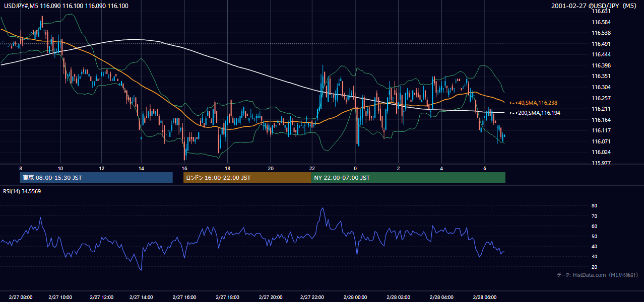This screenshot has width=644, height=302.
Task: Click the 2/28 04:00 time label
Action: click(441, 297)
